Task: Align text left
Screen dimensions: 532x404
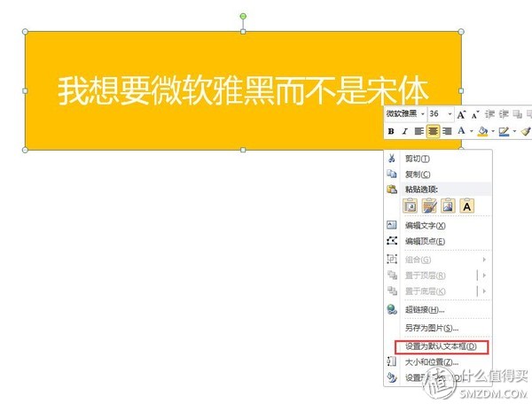Action: click(x=419, y=131)
